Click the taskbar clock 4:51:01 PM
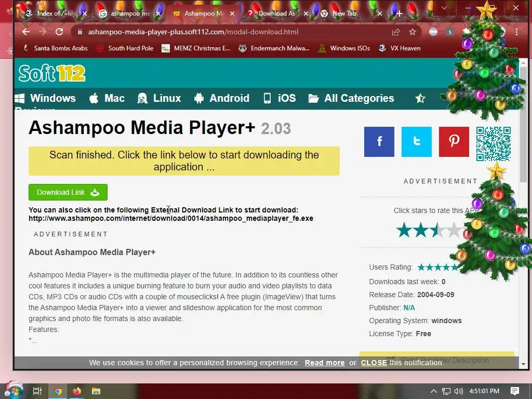This screenshot has height=399, width=532. click(x=484, y=391)
